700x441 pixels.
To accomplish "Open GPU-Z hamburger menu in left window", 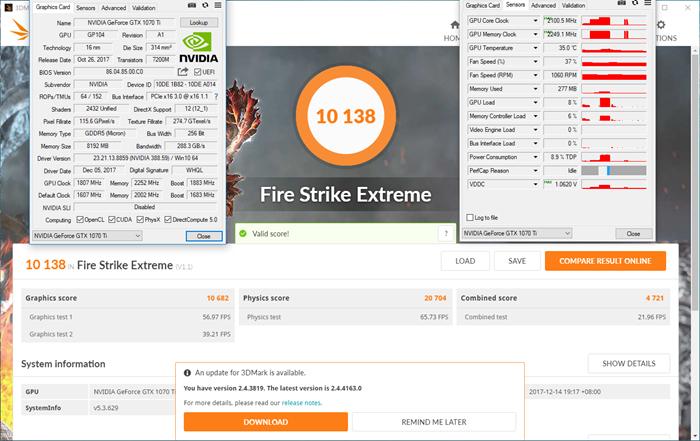I will pyautogui.click(x=218, y=5).
